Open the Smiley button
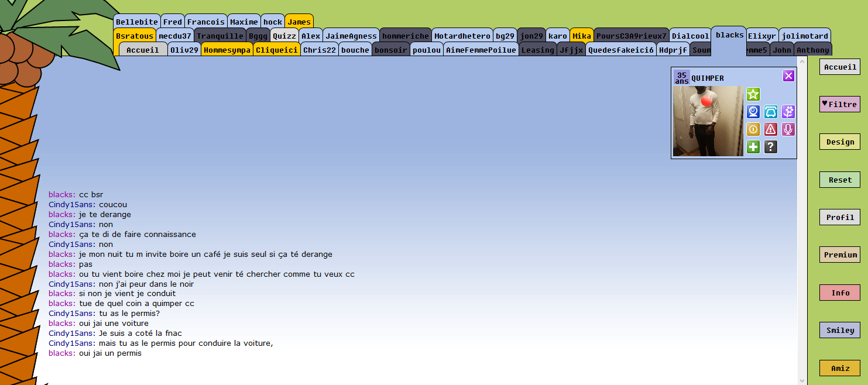Viewport: 868px width, 385px height. 840,330
